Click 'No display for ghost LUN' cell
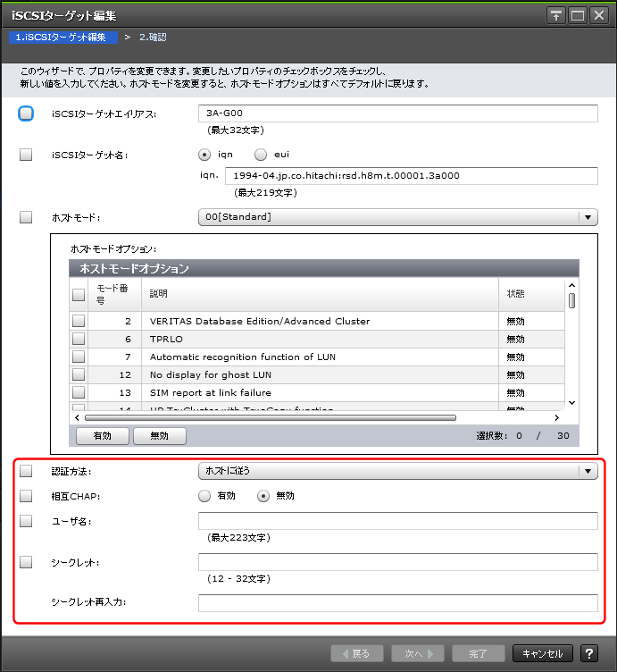 (x=320, y=374)
